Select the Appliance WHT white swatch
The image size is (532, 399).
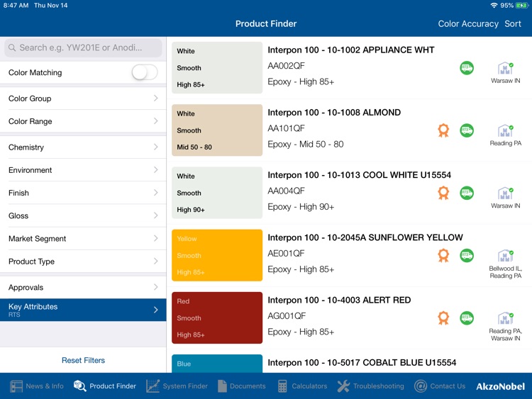pyautogui.click(x=217, y=67)
